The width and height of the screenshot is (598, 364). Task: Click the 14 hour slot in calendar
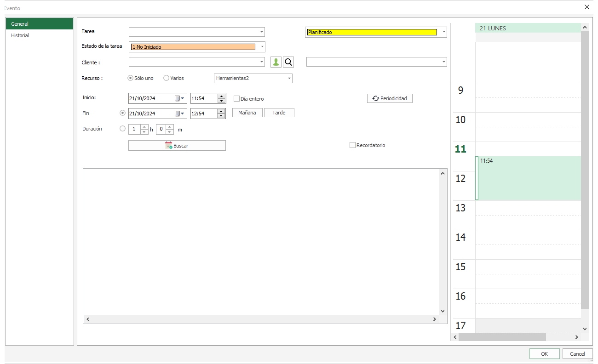click(529, 245)
